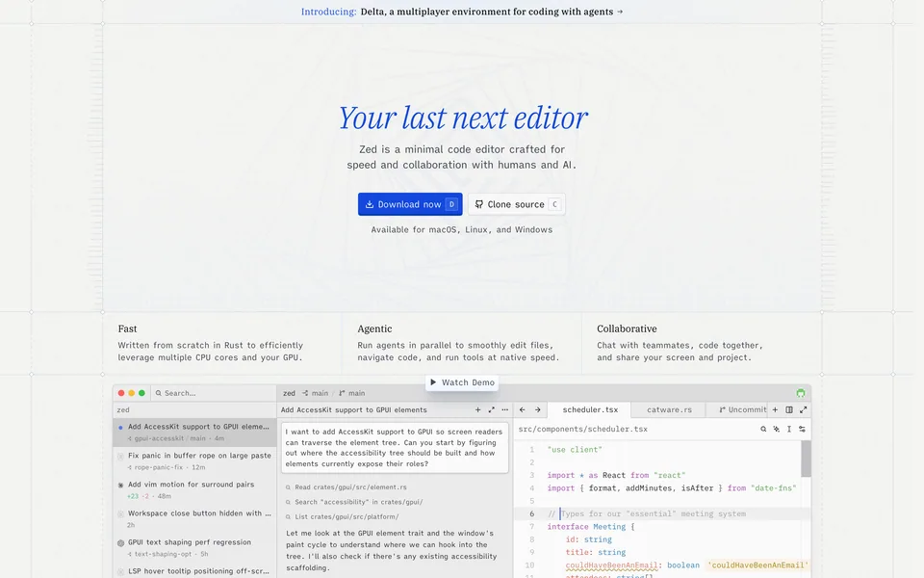Select the Add AccessKit support thread
This screenshot has height=578, width=924.
194,433
